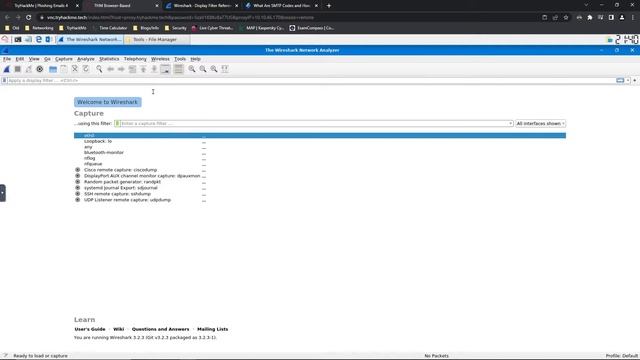The height and width of the screenshot is (360, 640).
Task: Expand the side panel handle on left edge
Action: 2,193
